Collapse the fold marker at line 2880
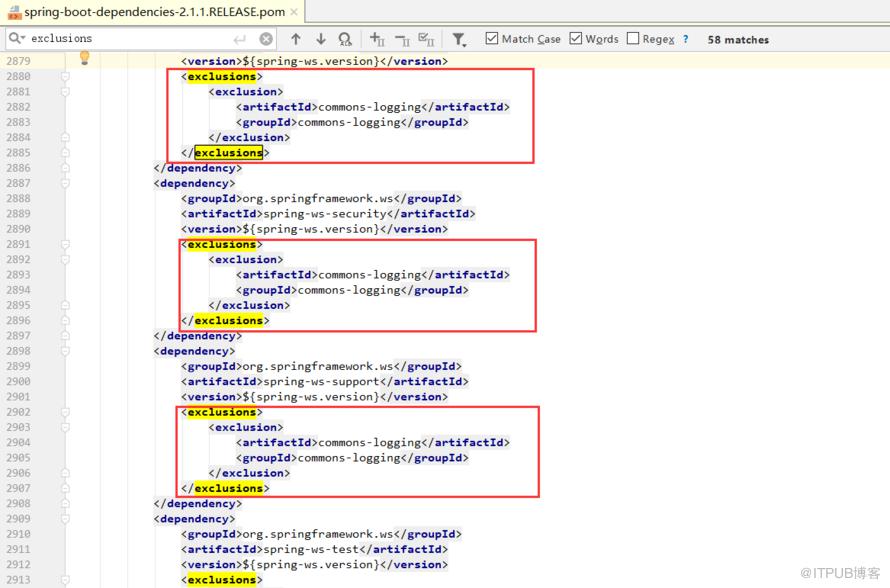The image size is (890, 588). pos(65,76)
